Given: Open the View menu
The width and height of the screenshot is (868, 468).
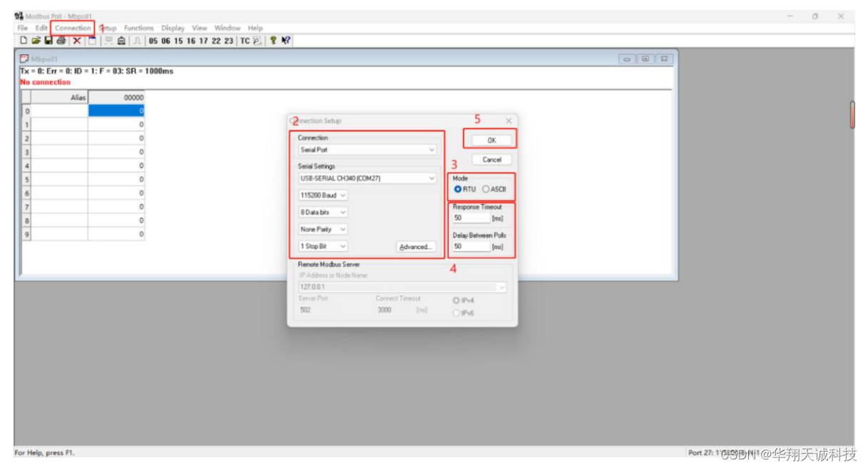Looking at the screenshot, I should 199,29.
